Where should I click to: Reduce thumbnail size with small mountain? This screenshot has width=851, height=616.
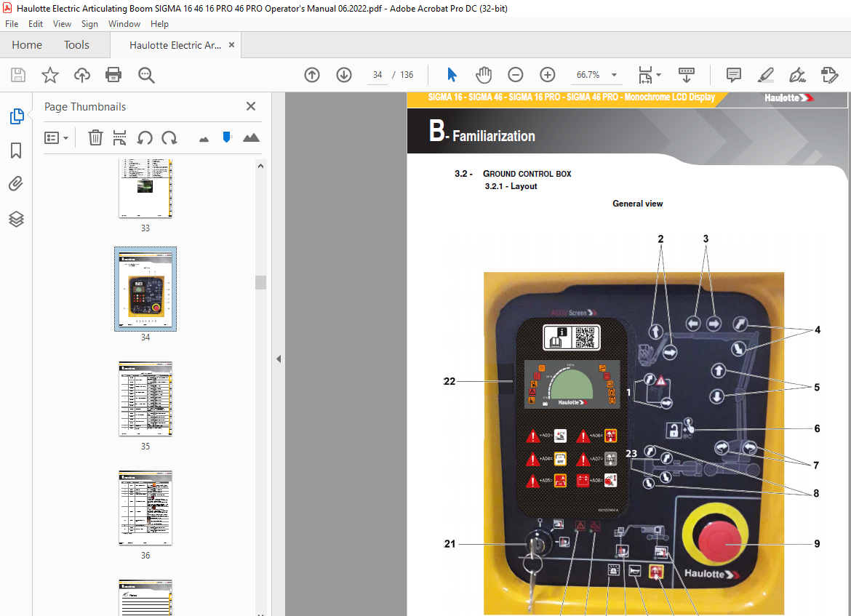(204, 140)
